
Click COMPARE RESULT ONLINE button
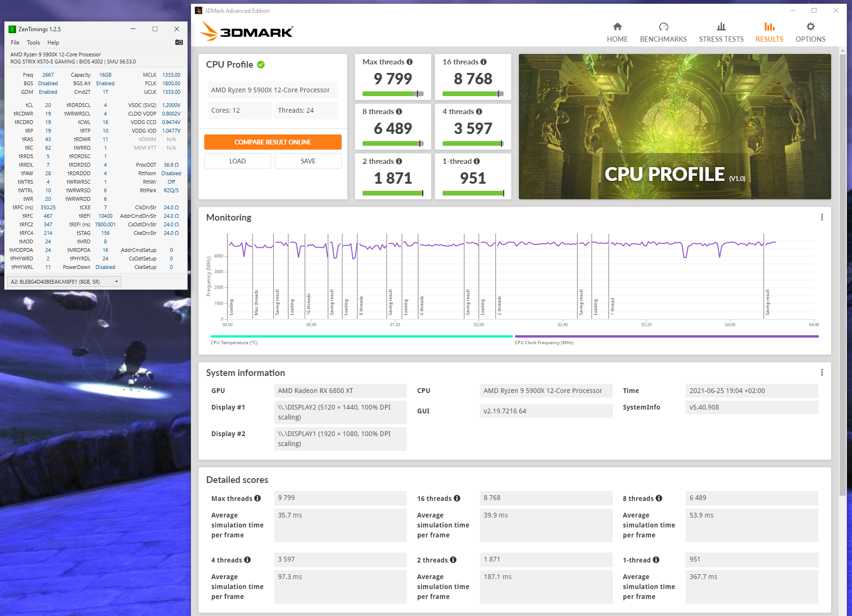pyautogui.click(x=273, y=142)
